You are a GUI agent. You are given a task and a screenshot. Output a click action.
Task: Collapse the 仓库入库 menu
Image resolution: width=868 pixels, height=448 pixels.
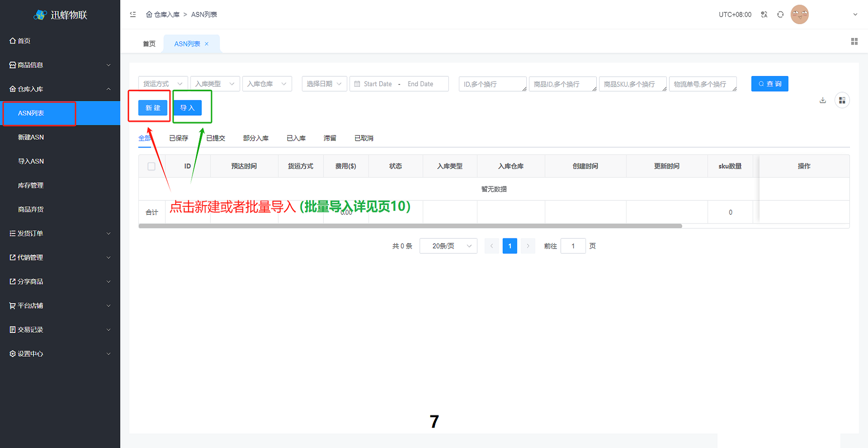(x=60, y=89)
